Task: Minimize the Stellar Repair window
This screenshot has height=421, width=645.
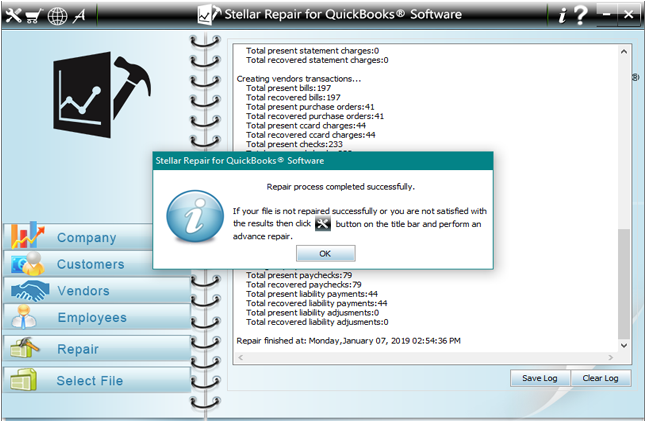Action: [x=607, y=14]
